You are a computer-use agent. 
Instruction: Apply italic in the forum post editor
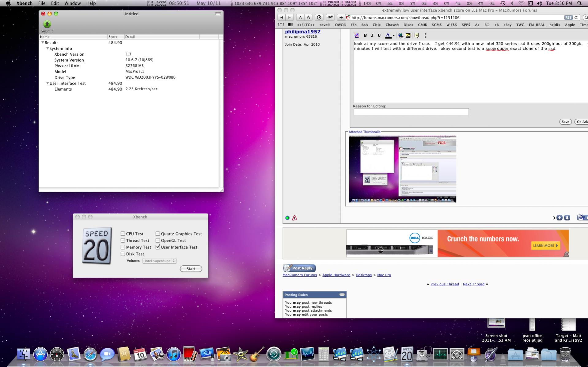coord(372,36)
